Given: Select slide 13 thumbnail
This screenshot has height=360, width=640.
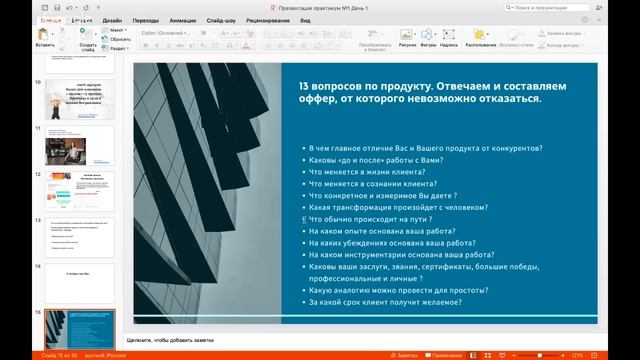Looking at the screenshot, I should (80, 237).
